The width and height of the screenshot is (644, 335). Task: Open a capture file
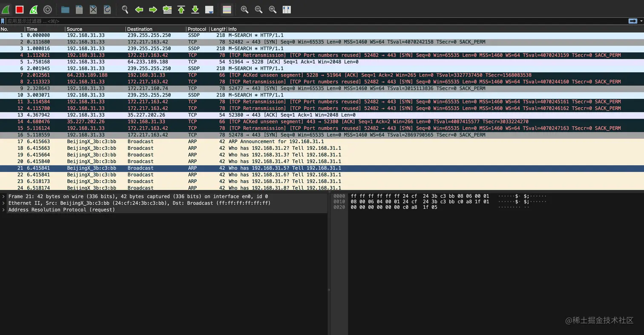click(x=65, y=9)
